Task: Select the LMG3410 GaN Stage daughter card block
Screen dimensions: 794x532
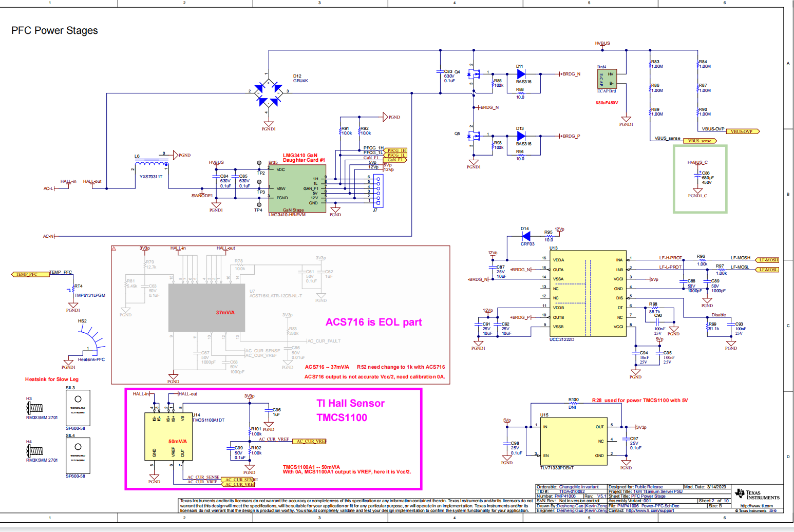Action: (x=297, y=188)
